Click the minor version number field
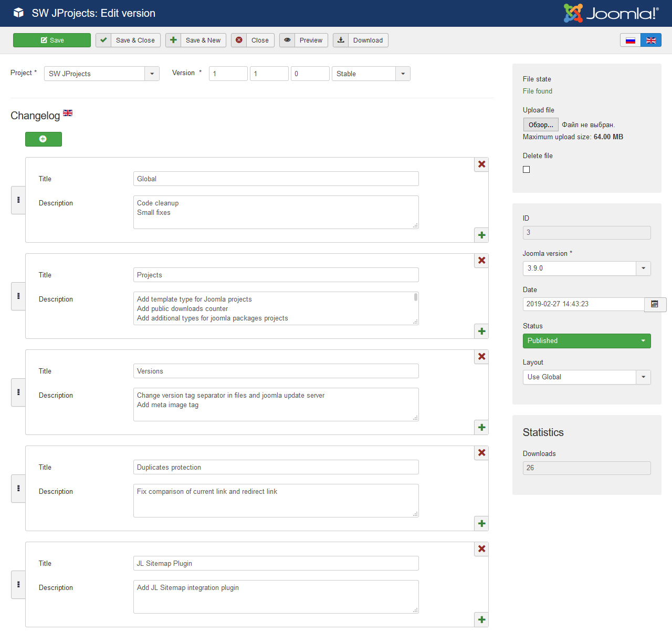The height and width of the screenshot is (642, 672). click(x=269, y=74)
